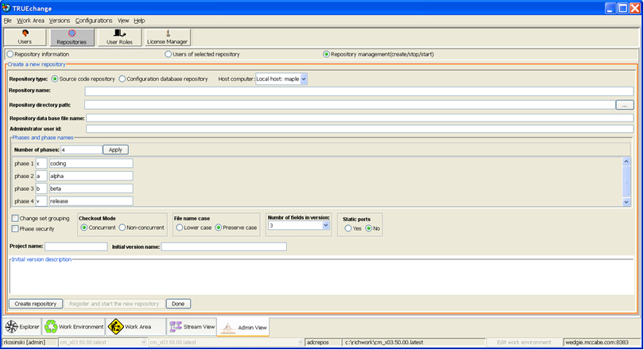Click 'rkosinski [admin]' in status bar
Viewport: 644px width, 350px height.
(25, 342)
